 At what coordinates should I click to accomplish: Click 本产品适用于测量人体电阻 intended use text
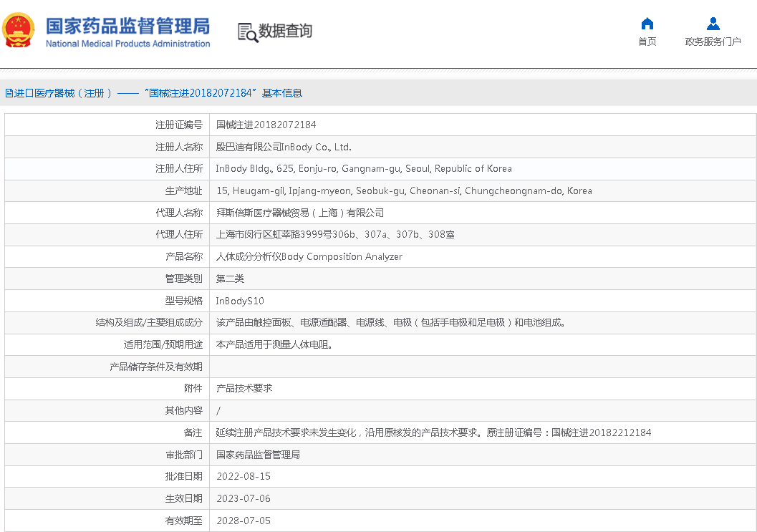(x=274, y=344)
